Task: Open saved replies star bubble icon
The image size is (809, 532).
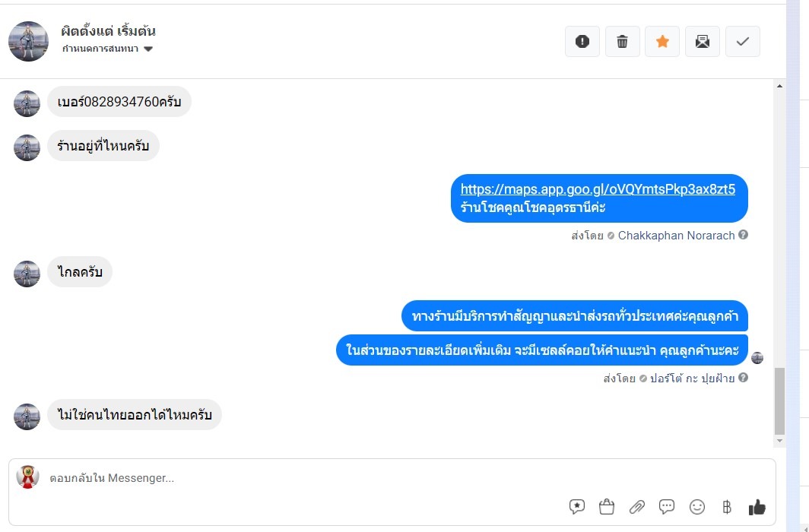Action: click(577, 507)
